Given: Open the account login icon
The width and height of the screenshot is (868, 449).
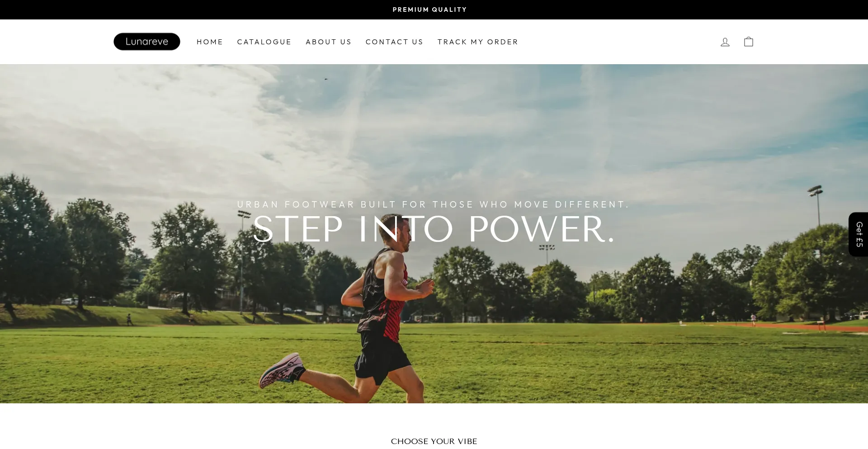Looking at the screenshot, I should pyautogui.click(x=725, y=42).
